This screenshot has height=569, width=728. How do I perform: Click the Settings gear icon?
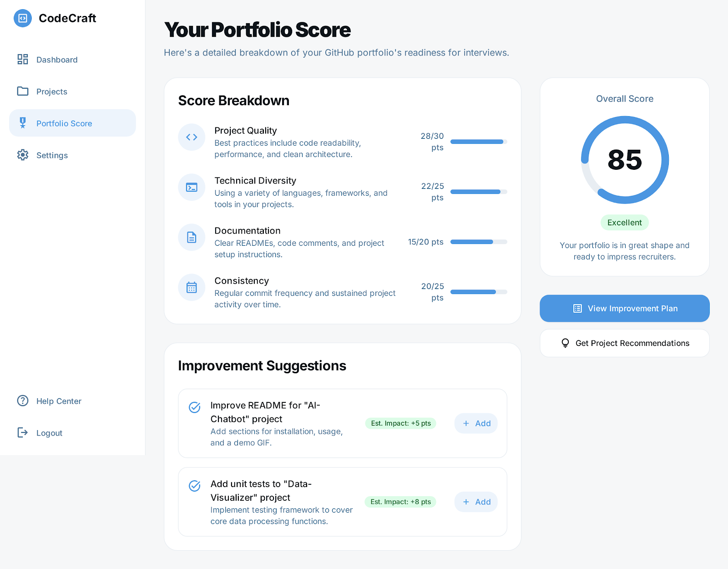pos(23,155)
